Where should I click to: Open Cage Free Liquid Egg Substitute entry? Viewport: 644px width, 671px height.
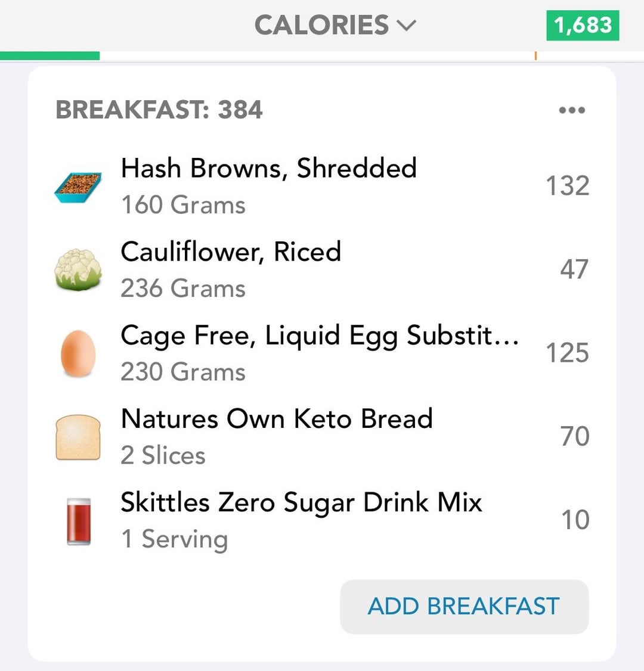tap(322, 353)
